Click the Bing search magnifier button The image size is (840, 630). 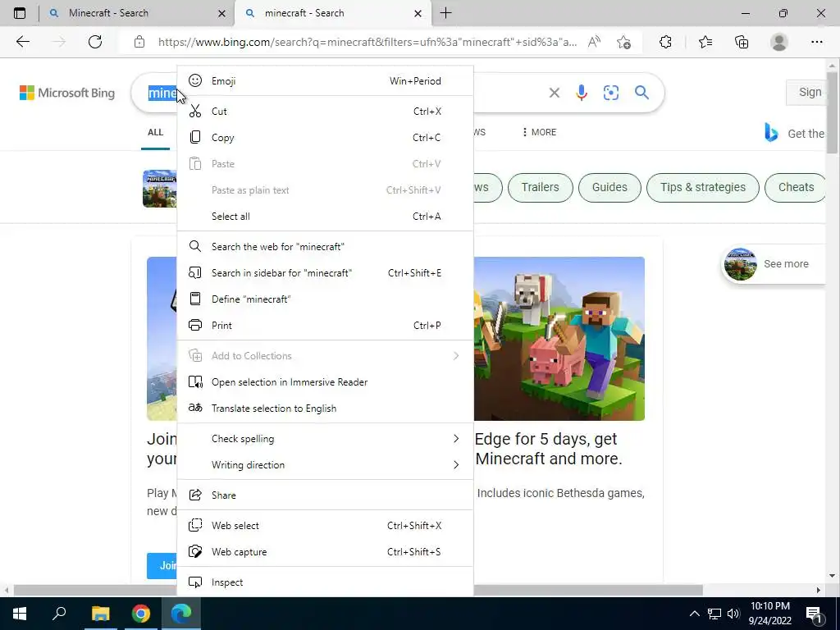coord(641,93)
